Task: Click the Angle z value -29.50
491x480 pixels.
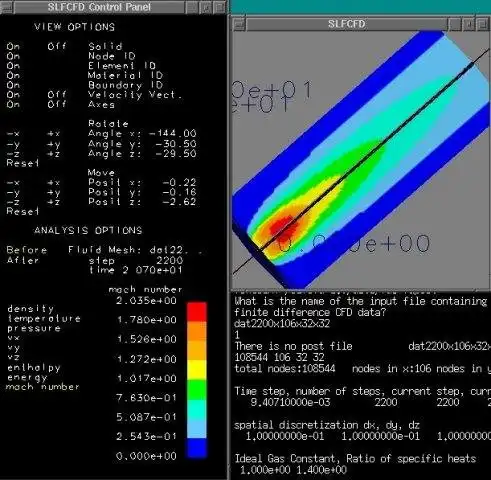Action: click(x=176, y=154)
